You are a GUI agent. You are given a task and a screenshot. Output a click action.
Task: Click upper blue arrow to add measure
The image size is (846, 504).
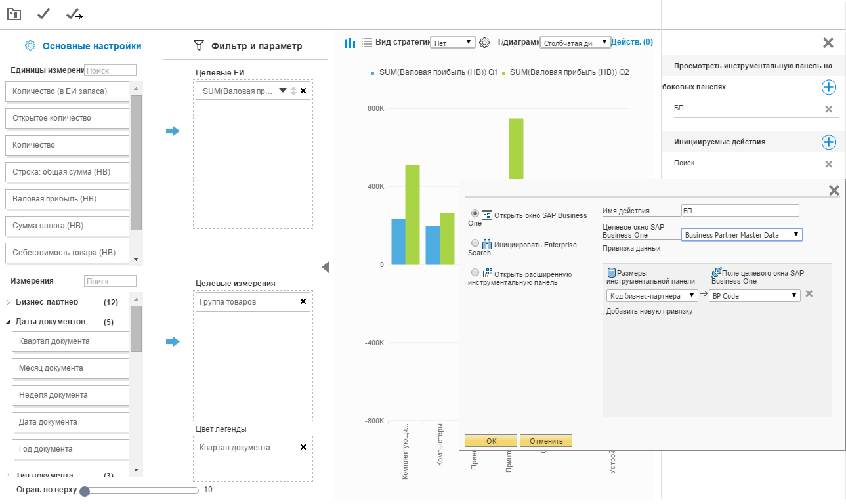(x=173, y=131)
